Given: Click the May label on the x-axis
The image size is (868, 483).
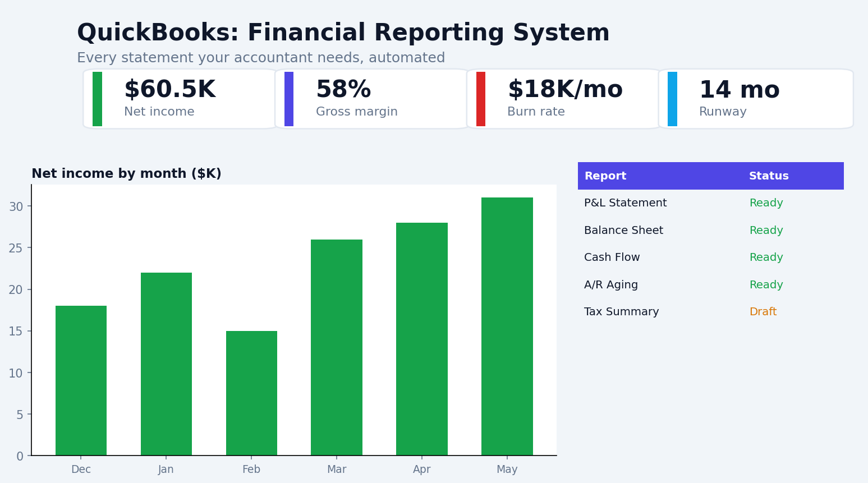Looking at the screenshot, I should point(507,470).
